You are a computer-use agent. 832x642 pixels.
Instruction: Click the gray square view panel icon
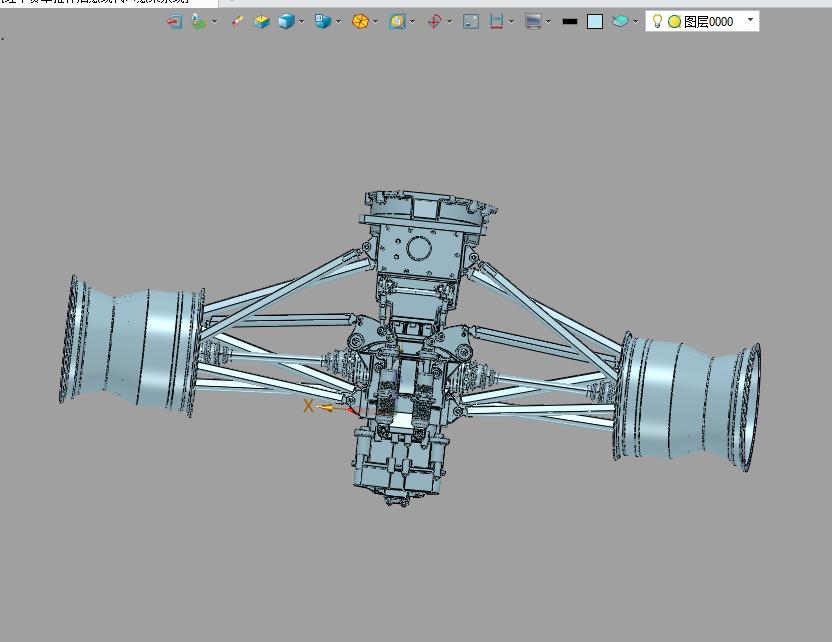pyautogui.click(x=471, y=22)
